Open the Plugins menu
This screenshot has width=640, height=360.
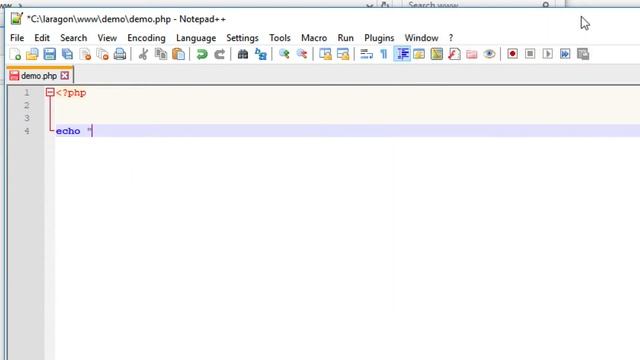tap(379, 38)
